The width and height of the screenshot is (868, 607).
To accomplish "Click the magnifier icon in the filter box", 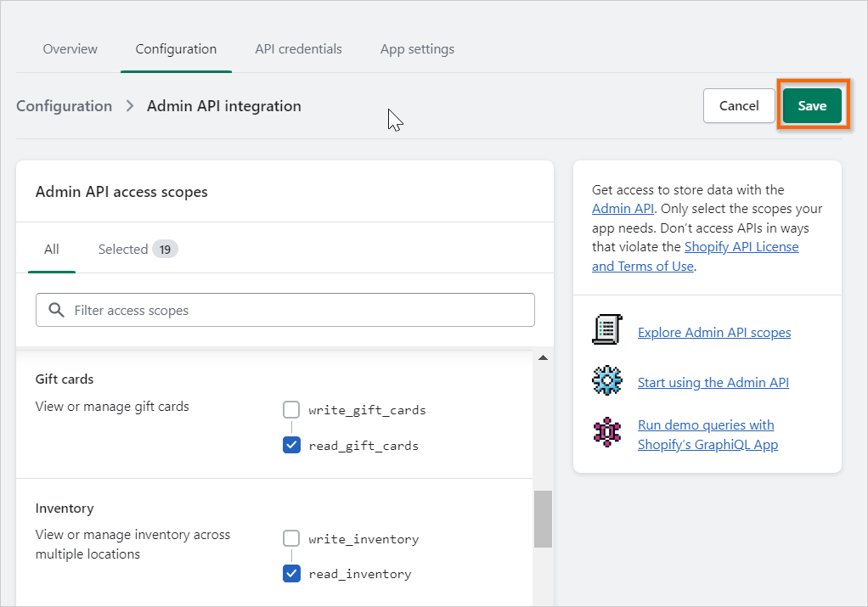I will (56, 310).
